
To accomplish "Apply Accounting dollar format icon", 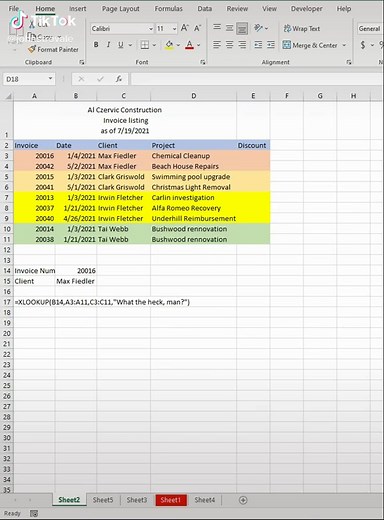I will tap(363, 45).
